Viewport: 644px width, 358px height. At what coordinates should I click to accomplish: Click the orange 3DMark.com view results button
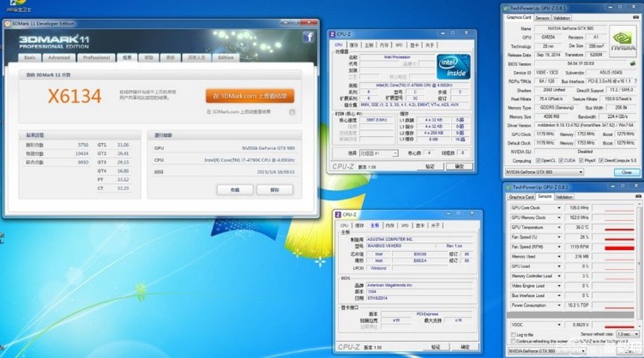pyautogui.click(x=250, y=96)
